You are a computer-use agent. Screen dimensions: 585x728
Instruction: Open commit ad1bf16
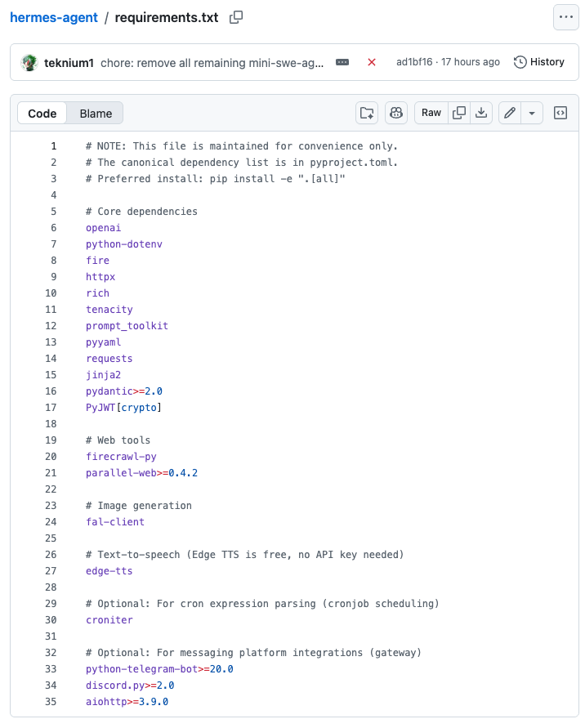tap(414, 62)
